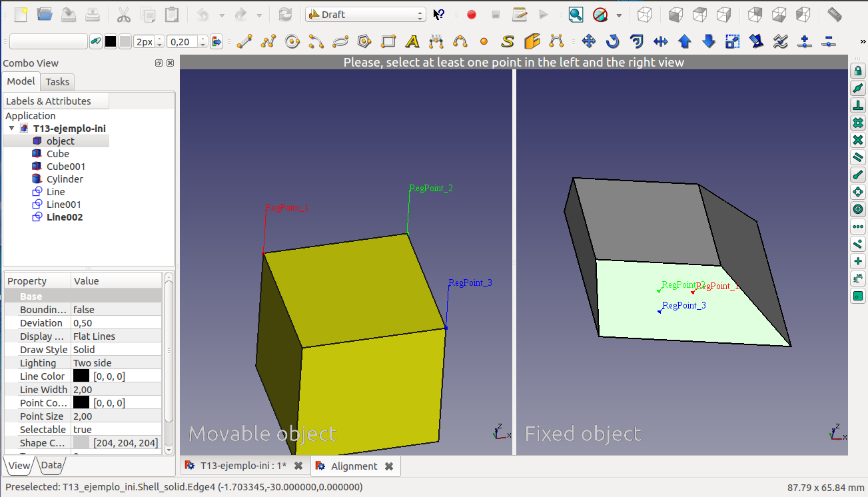868x497 pixels.
Task: Toggle the snap lock button
Action: coord(858,71)
